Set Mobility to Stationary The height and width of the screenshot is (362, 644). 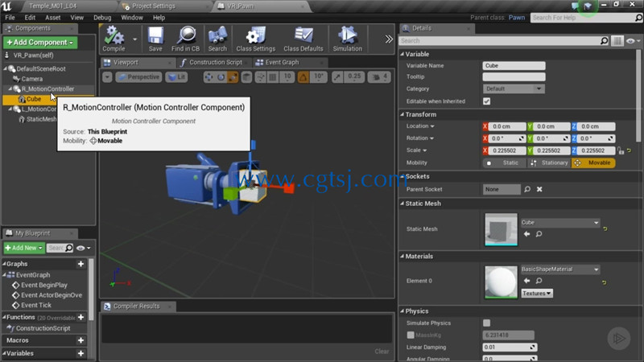pyautogui.click(x=549, y=163)
